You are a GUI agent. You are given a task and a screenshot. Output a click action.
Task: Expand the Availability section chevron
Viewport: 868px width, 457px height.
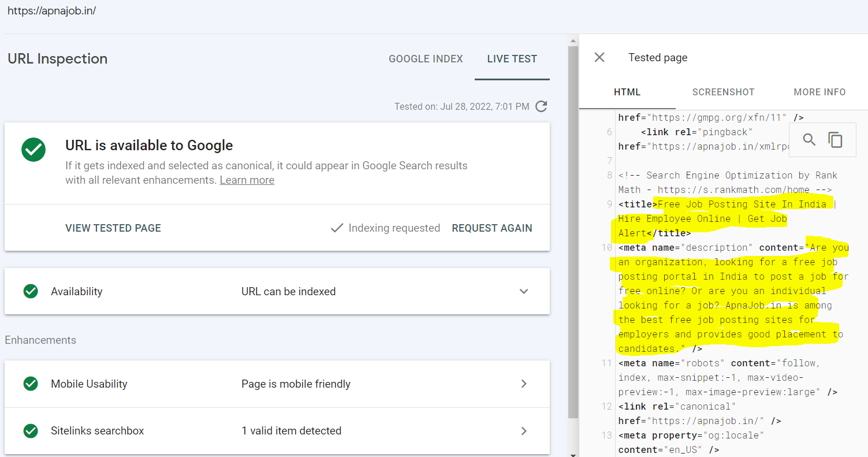(524, 291)
